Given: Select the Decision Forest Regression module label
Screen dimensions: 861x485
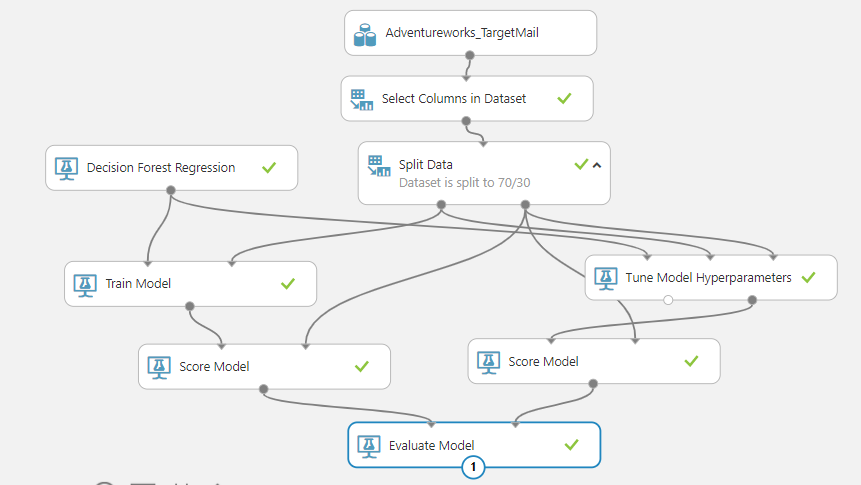Looking at the screenshot, I should pyautogui.click(x=161, y=168).
